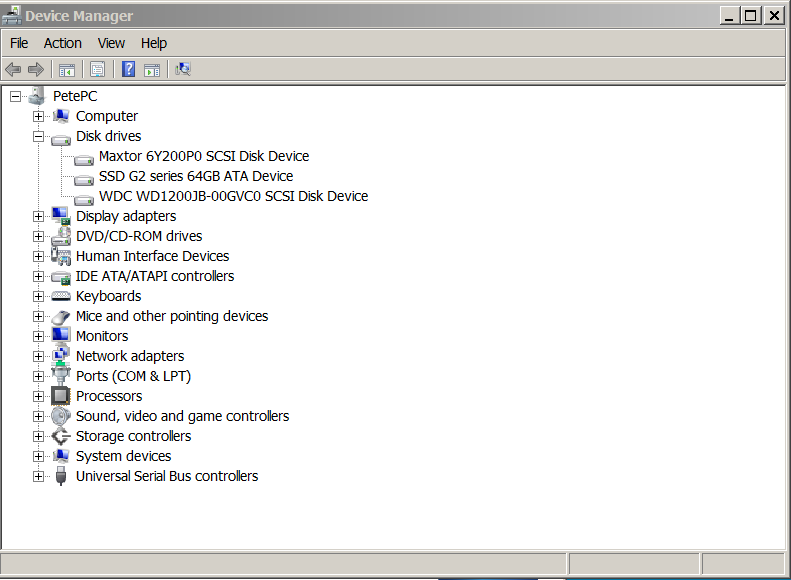791x580 pixels.
Task: Select the Monitors label
Action: click(102, 336)
